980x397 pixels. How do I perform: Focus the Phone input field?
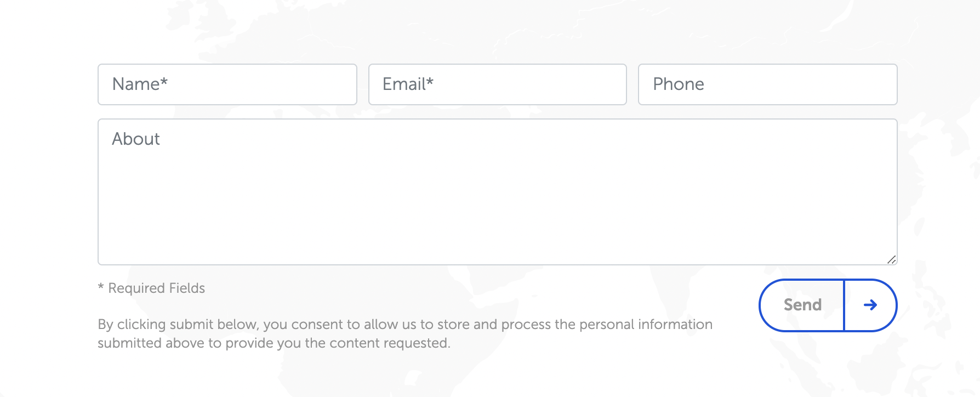coord(768,84)
